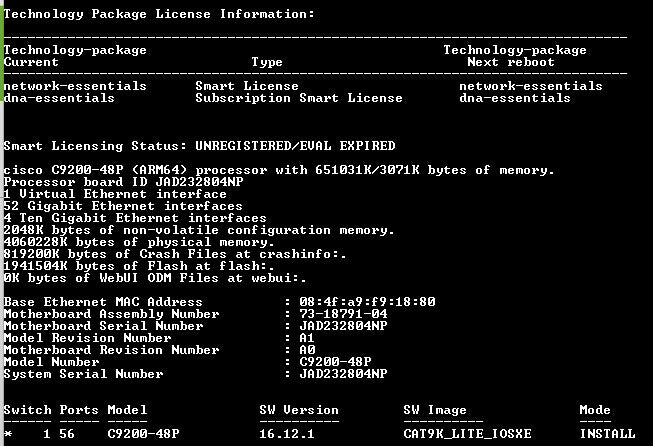
Task: Click the 'Next reboot' column header
Action: [x=511, y=62]
